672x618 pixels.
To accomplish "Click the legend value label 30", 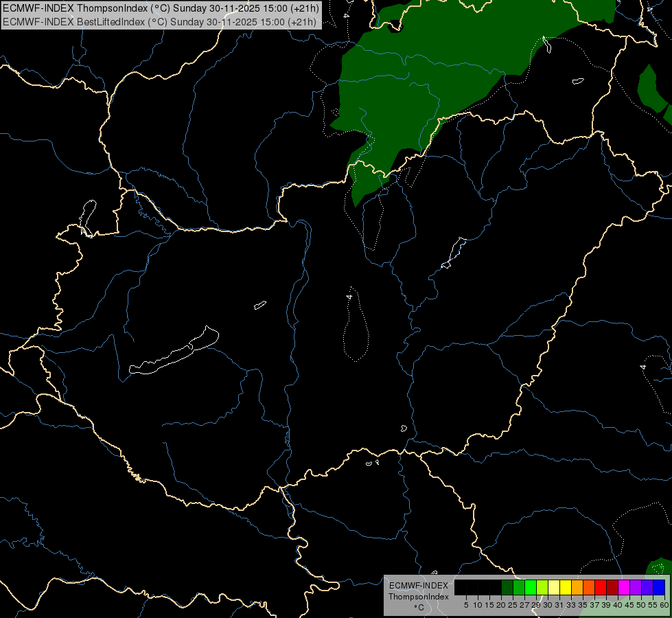I will click(x=548, y=605).
